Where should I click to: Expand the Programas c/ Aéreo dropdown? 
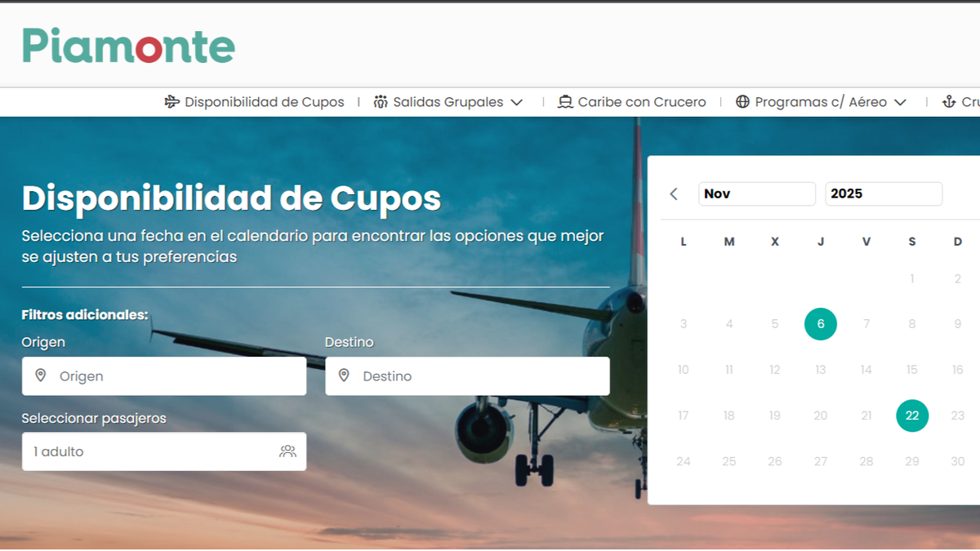click(x=901, y=102)
